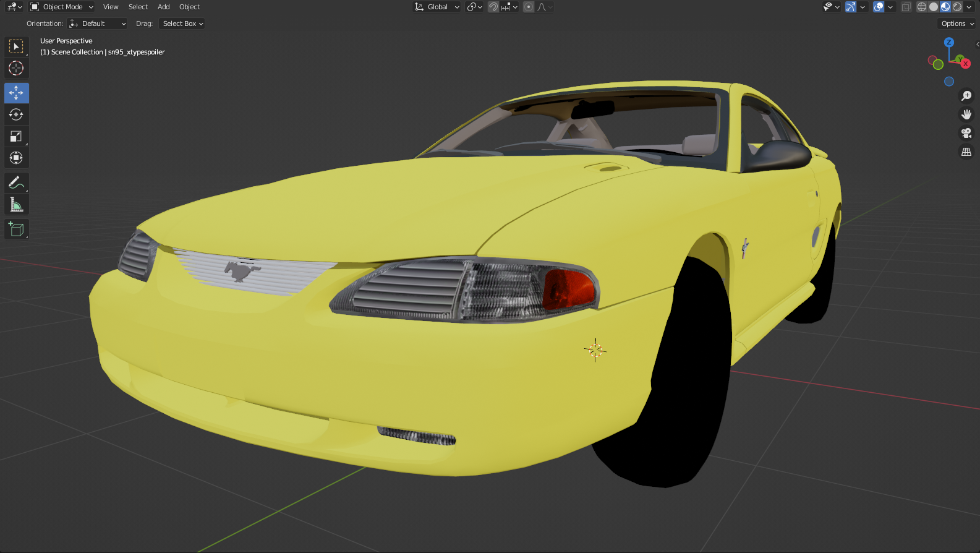This screenshot has height=553, width=980.
Task: Click the "User Perspective" viewport label
Action: coord(66,41)
